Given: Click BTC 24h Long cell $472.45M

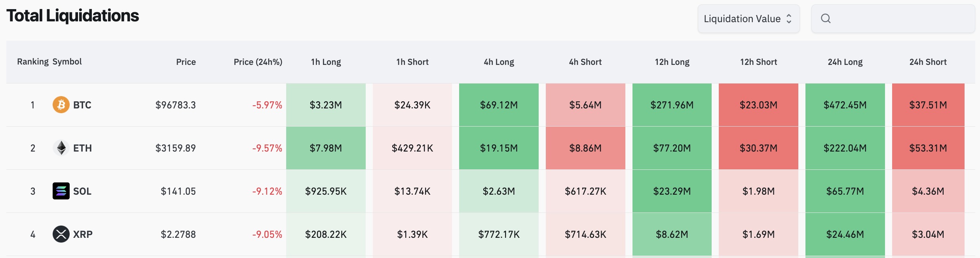Looking at the screenshot, I should [845, 105].
